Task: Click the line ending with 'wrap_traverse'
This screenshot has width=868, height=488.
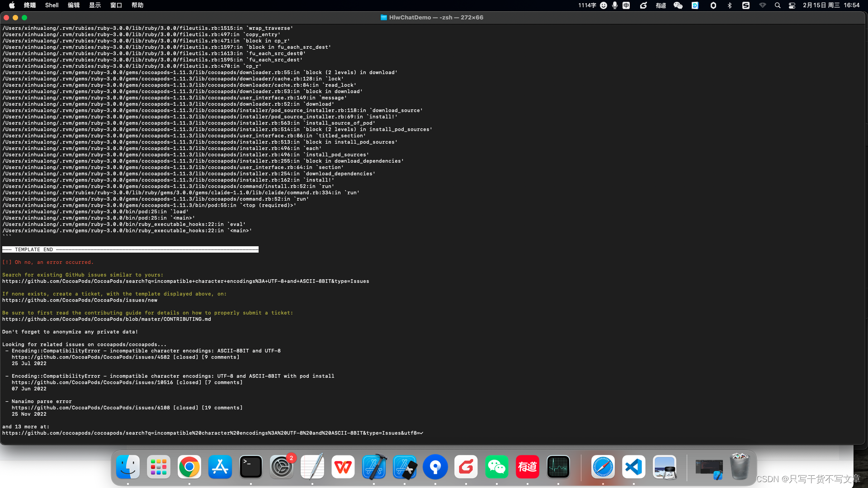Action: [147, 28]
